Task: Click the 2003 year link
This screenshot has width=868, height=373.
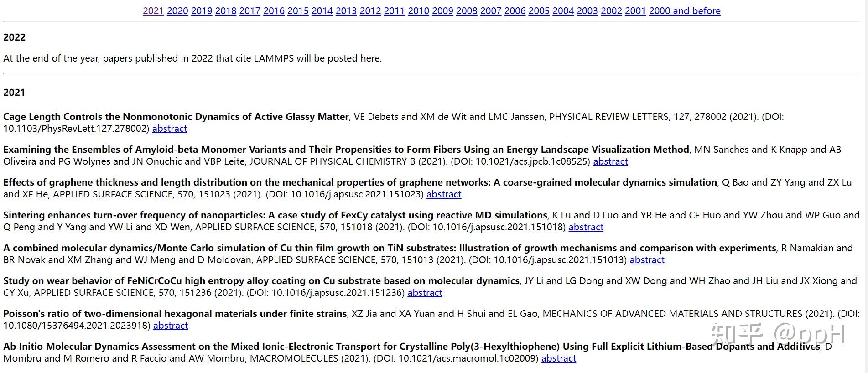Action: [587, 11]
